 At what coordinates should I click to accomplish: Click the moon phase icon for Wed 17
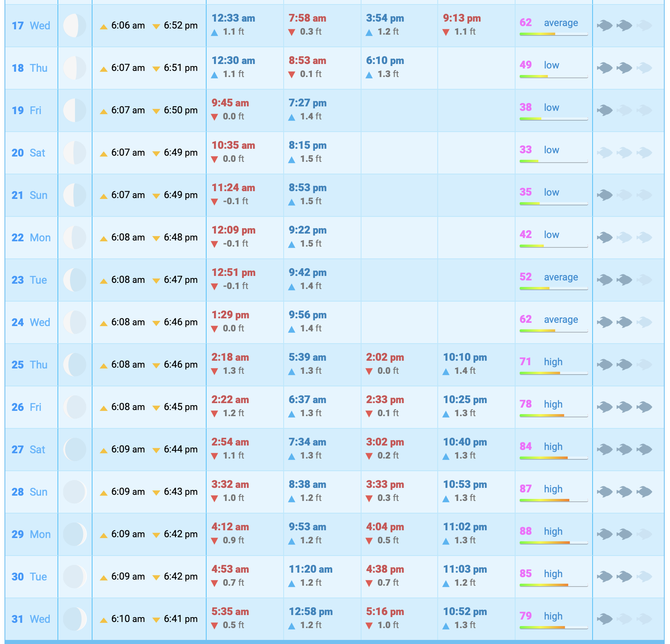coord(75,26)
